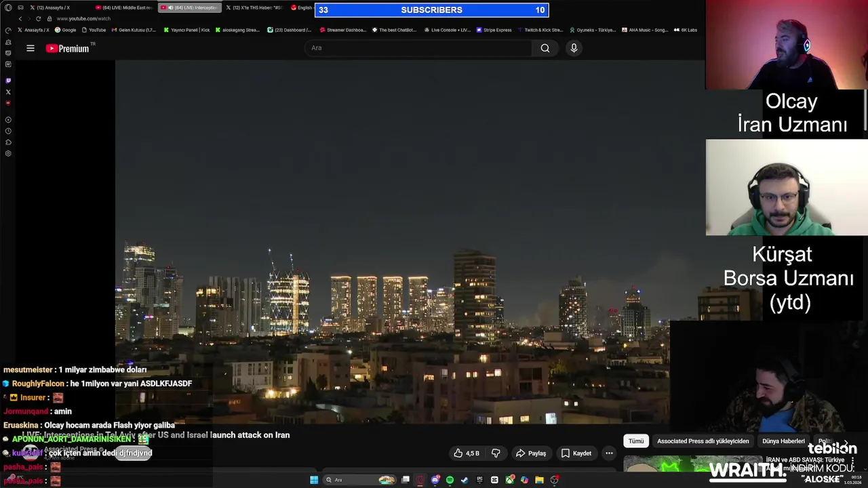Viewport: 868px width, 488px height.
Task: Open 'Stripe Express' bookmark
Action: (x=494, y=30)
